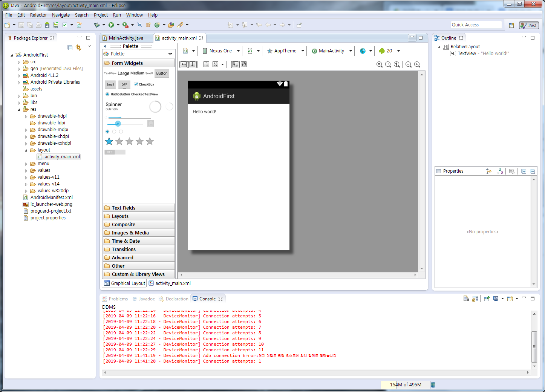Open the Images & Media palette category

point(139,233)
